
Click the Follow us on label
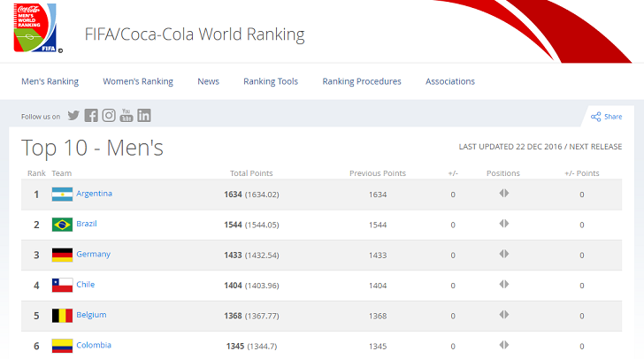click(x=41, y=117)
